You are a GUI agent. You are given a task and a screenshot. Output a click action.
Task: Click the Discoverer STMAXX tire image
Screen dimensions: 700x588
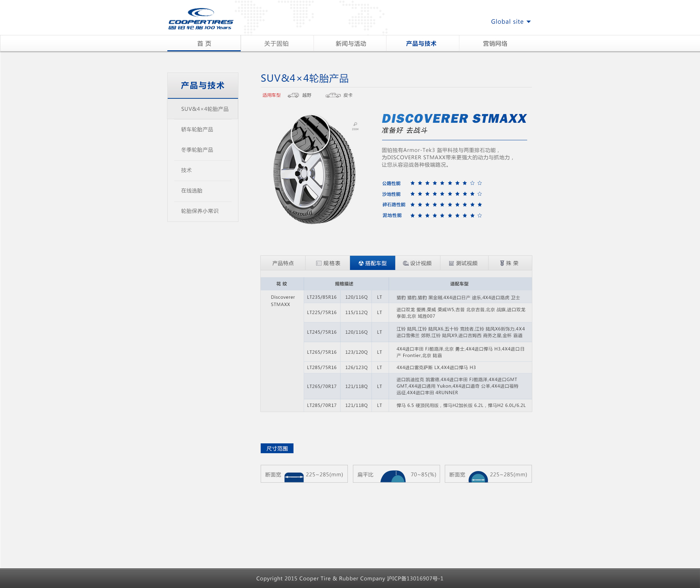[315, 169]
